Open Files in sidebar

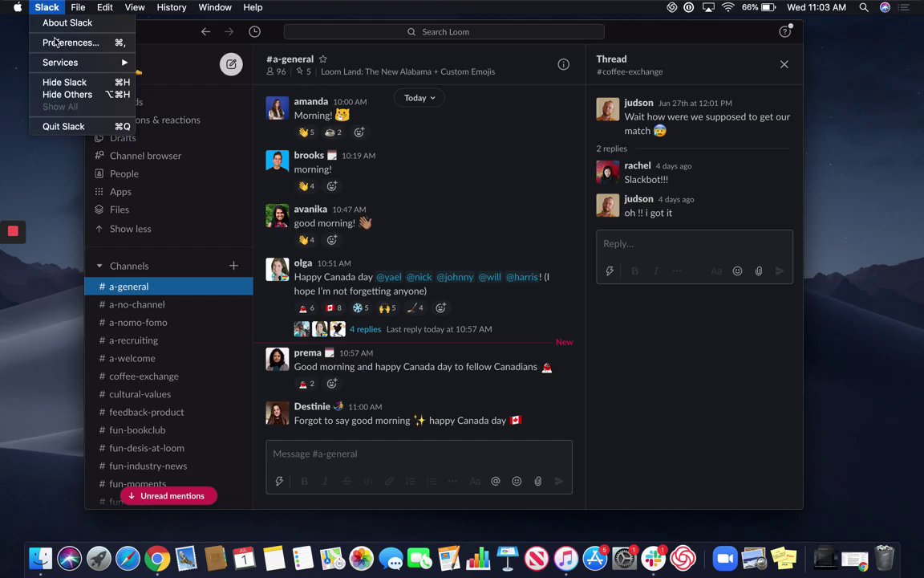click(x=119, y=210)
